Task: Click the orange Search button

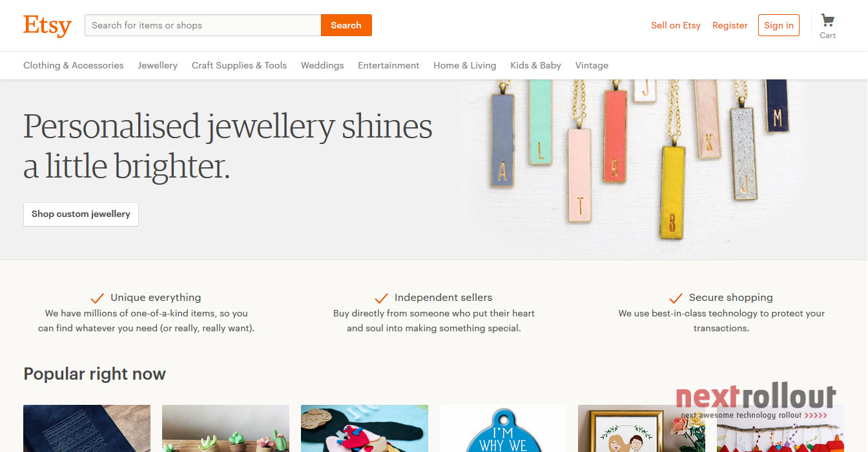Action: pyautogui.click(x=346, y=25)
